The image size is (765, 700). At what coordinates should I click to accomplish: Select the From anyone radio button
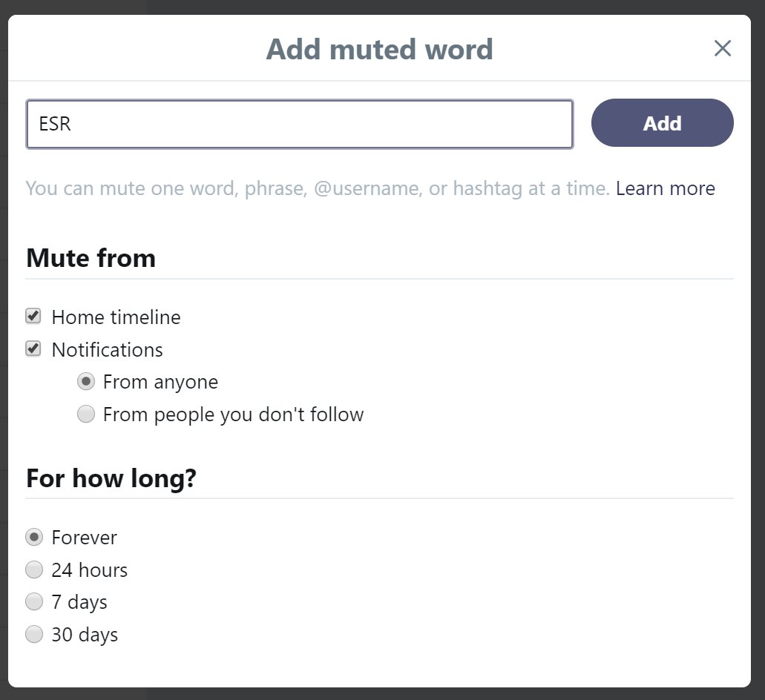(86, 382)
